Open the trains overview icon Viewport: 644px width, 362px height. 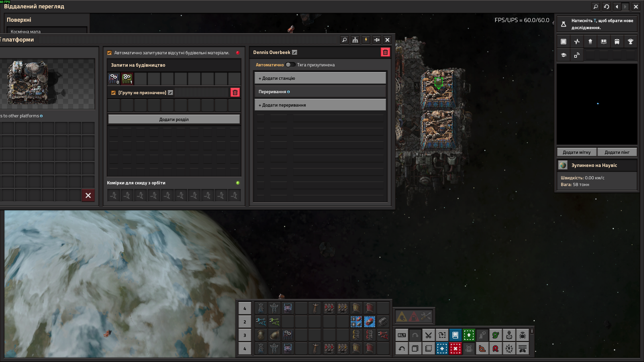coord(617,42)
